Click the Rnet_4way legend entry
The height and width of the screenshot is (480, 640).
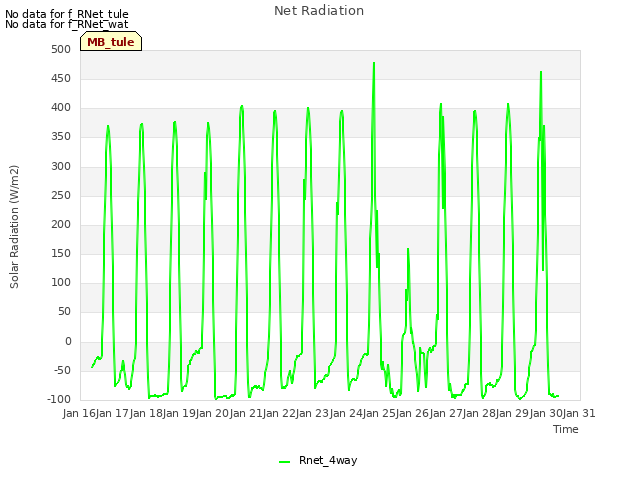tap(318, 460)
